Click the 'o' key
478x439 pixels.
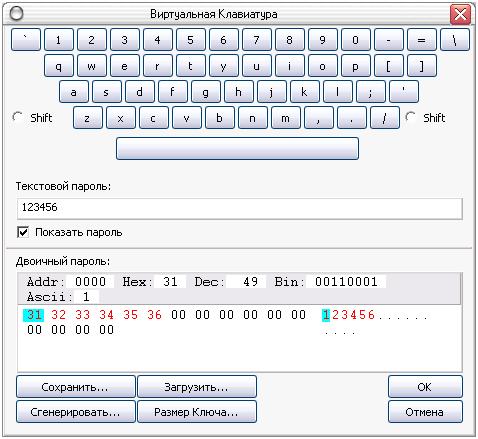coord(323,66)
